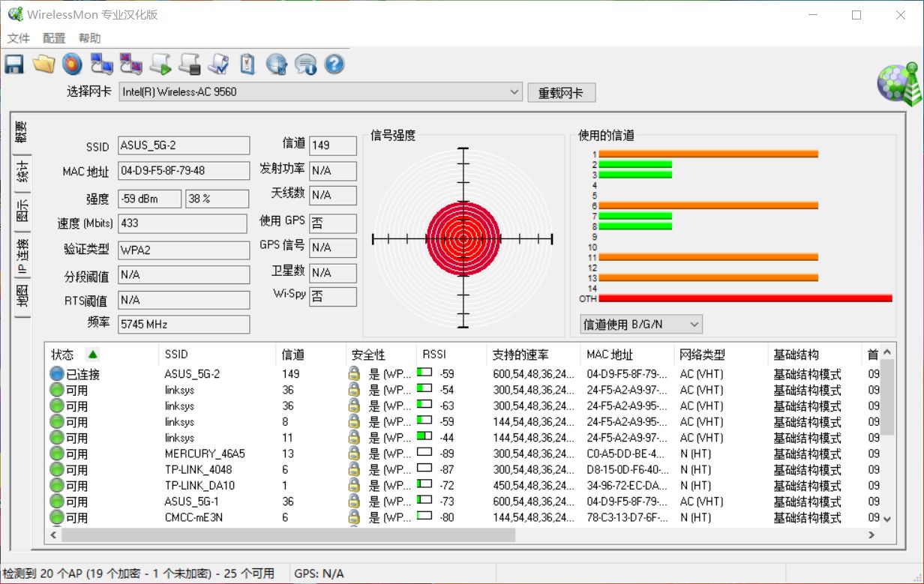Click the scroll icon with black stop square
Viewport: 924px width, 584px height.
pos(189,64)
